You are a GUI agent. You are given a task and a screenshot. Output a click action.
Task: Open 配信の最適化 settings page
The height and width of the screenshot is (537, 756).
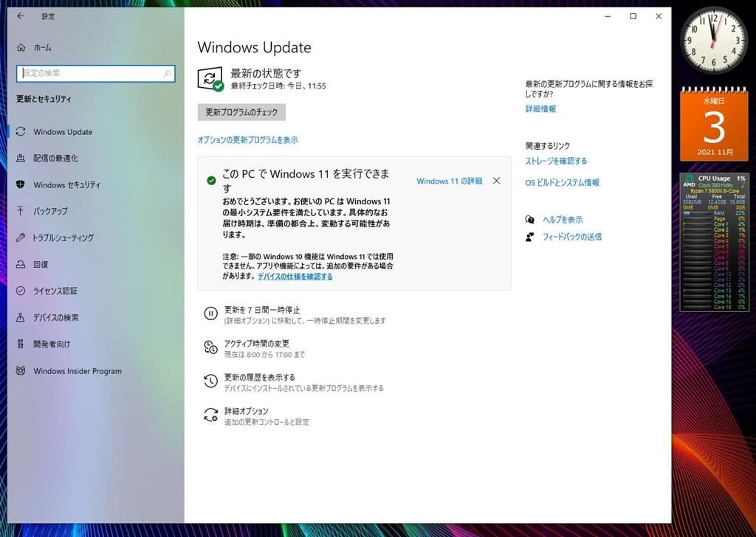[x=55, y=158]
